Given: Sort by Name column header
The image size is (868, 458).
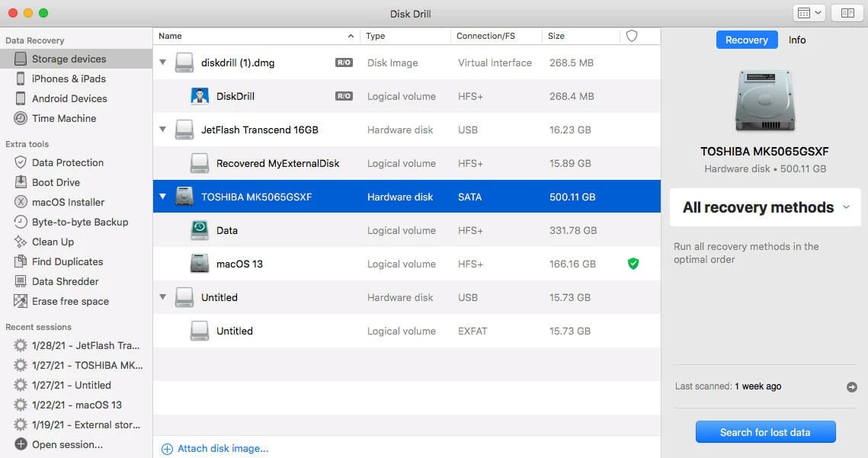Looking at the screenshot, I should (x=256, y=36).
